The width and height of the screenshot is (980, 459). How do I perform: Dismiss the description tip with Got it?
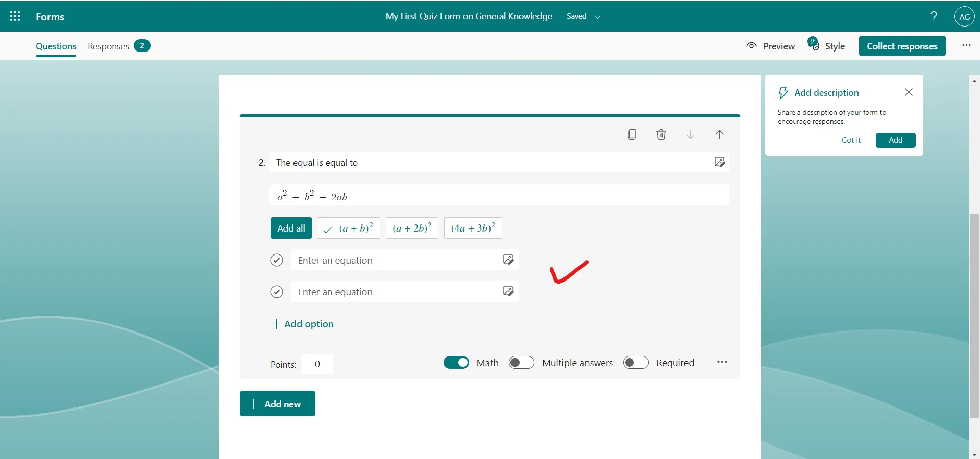[x=851, y=140]
